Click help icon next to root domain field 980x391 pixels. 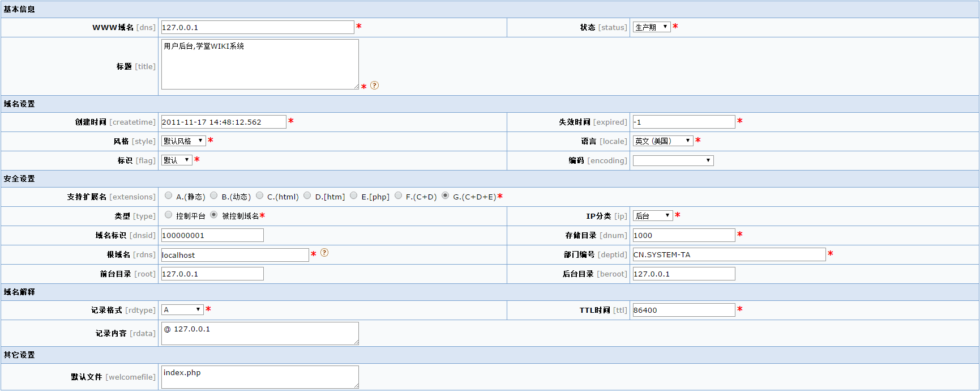(x=324, y=253)
